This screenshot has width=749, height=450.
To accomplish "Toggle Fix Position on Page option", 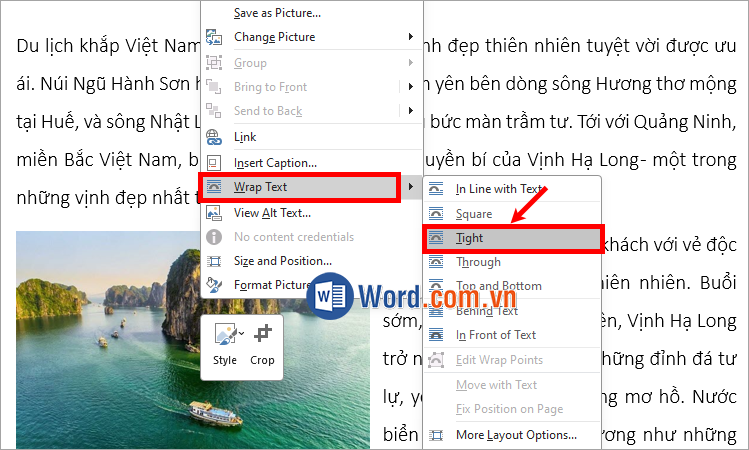I will coord(512,409).
